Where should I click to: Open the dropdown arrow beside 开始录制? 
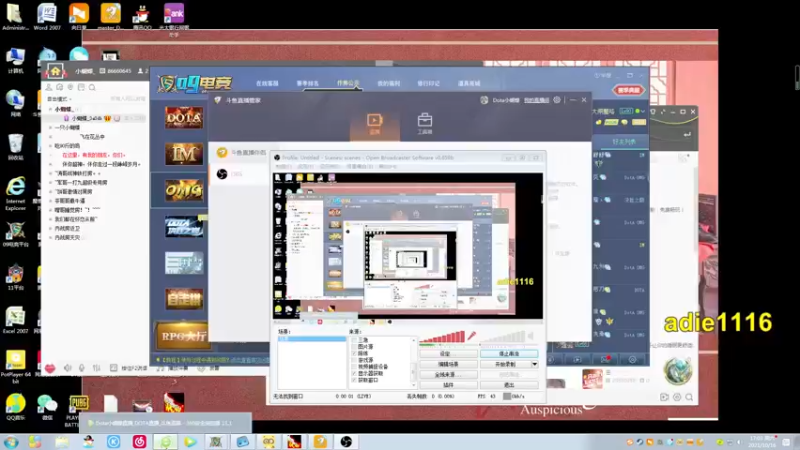coord(535,364)
